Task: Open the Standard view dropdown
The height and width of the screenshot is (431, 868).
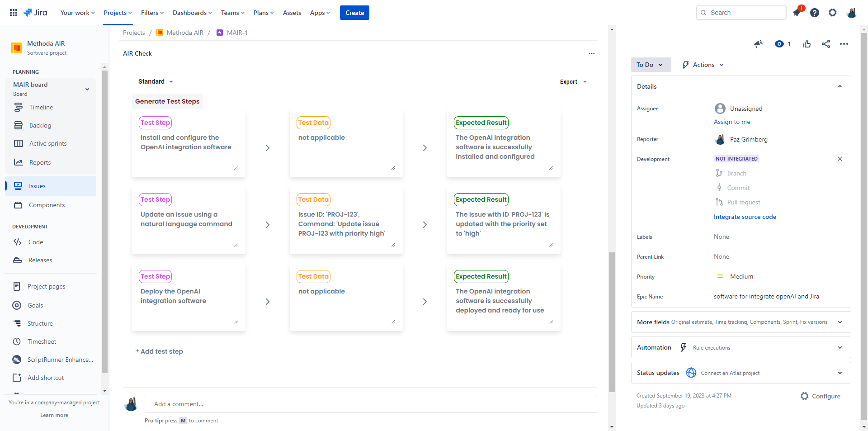Action: pos(156,81)
